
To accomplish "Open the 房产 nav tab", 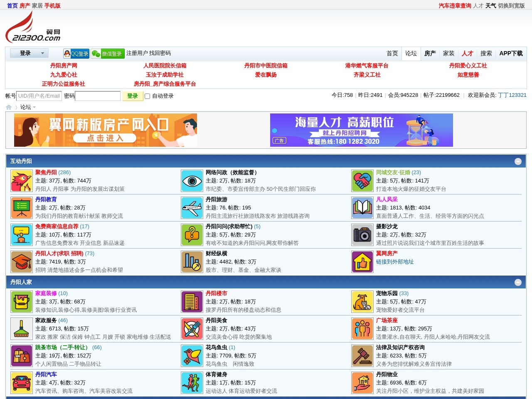I will pyautogui.click(x=430, y=53).
